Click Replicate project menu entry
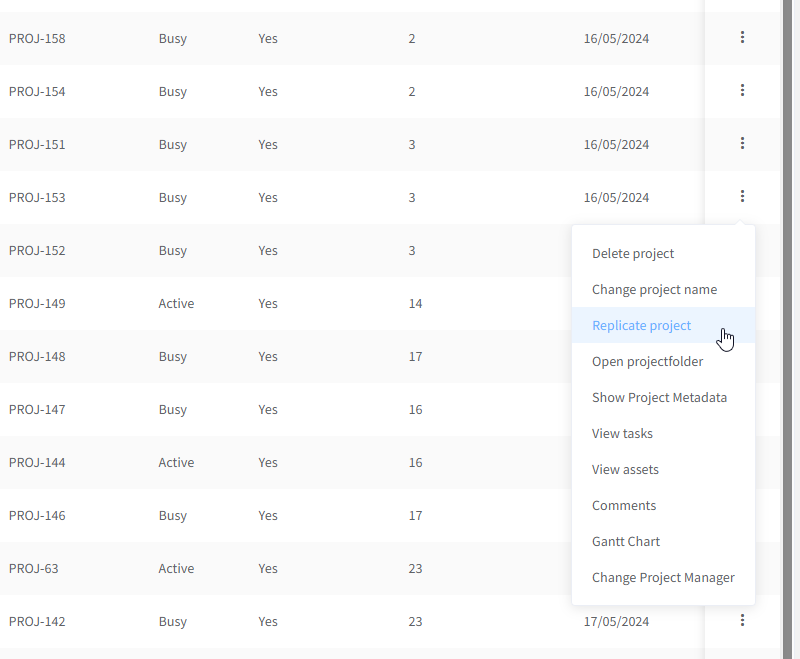This screenshot has width=800, height=659. coord(641,326)
